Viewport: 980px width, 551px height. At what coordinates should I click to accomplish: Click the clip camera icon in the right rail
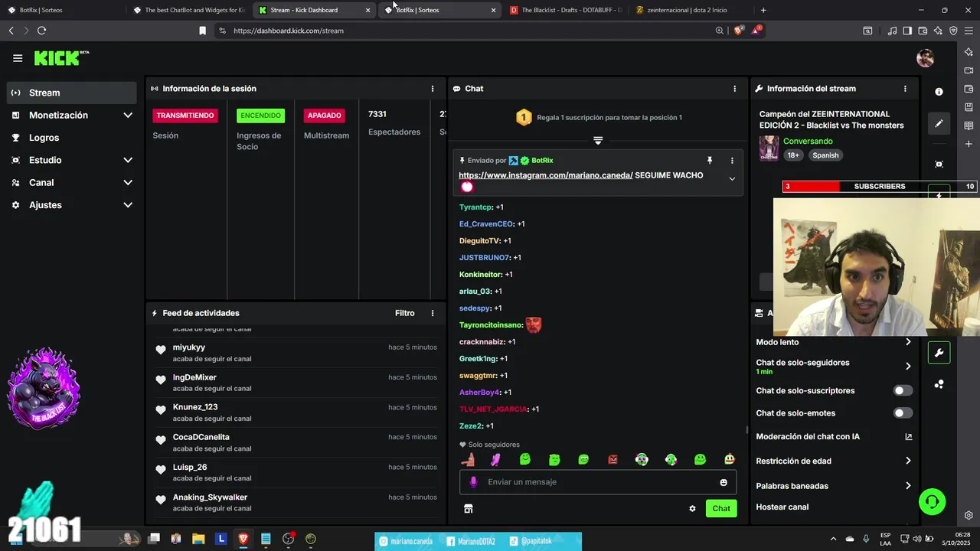939,164
